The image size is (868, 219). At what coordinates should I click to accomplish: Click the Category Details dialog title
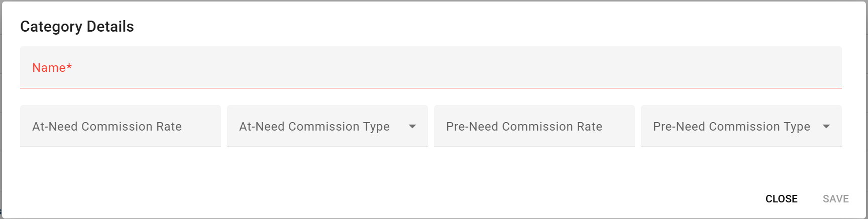[77, 27]
